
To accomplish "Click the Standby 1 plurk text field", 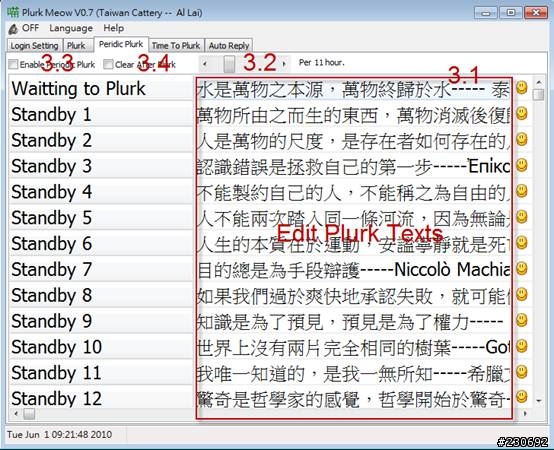I will [x=353, y=114].
